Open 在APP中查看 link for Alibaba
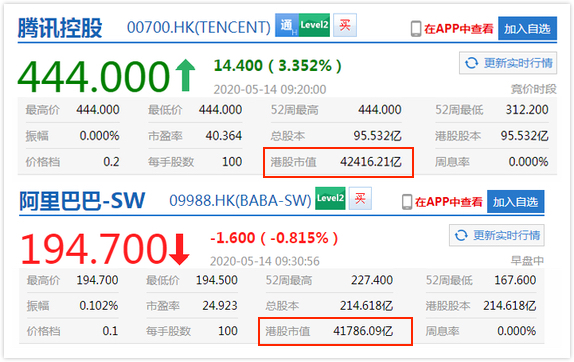 pyautogui.click(x=448, y=202)
